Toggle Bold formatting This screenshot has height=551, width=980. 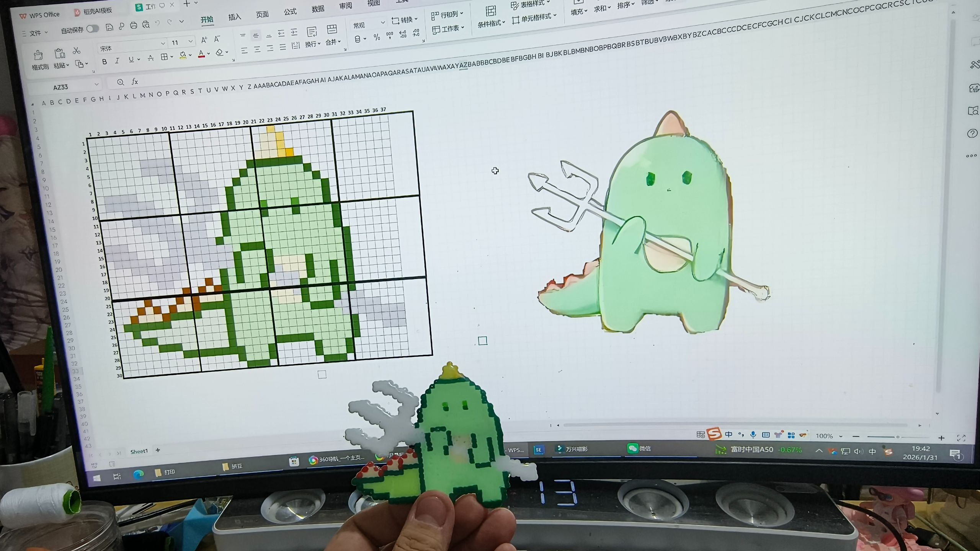pos(105,62)
